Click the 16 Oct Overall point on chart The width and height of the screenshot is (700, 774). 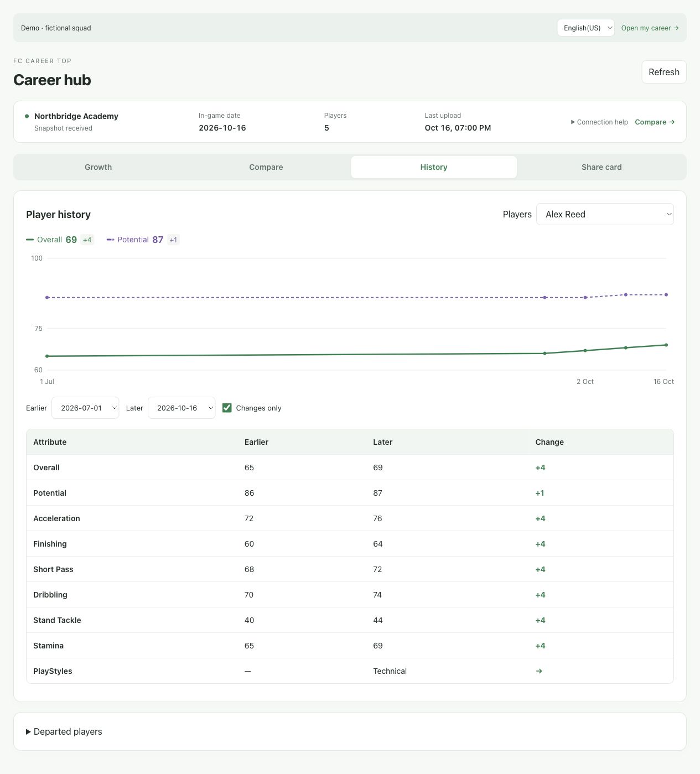(666, 345)
